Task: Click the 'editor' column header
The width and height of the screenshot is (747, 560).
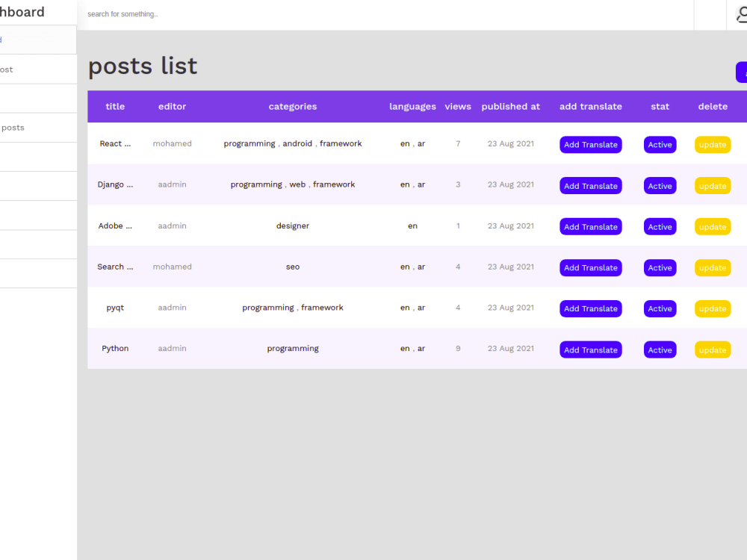Action: tap(172, 106)
